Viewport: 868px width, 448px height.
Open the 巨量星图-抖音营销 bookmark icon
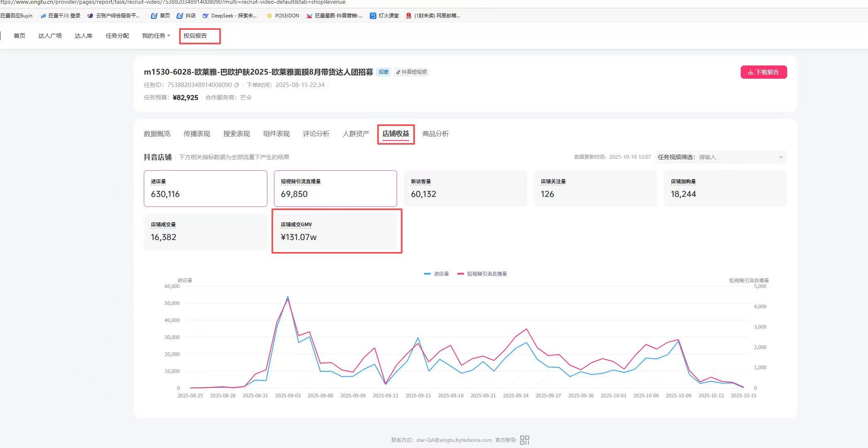[x=309, y=16]
